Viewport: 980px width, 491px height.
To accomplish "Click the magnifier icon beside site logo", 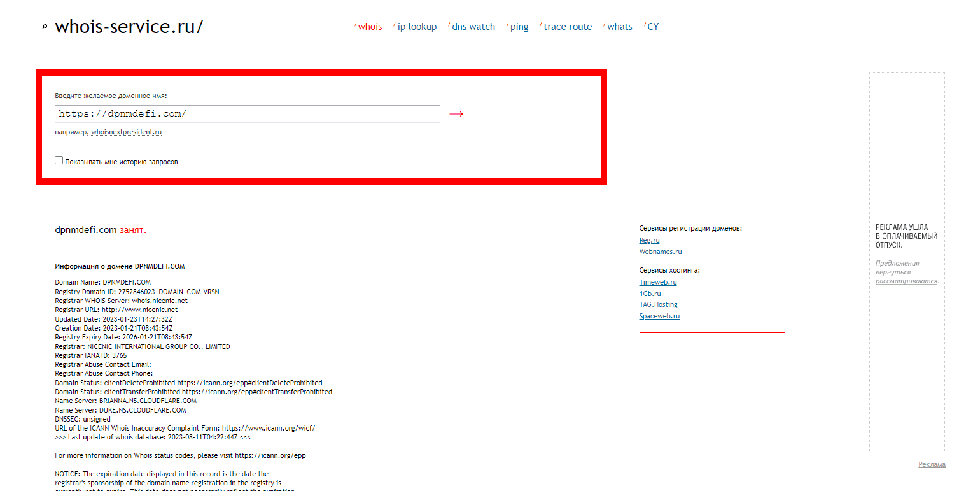I will (44, 27).
